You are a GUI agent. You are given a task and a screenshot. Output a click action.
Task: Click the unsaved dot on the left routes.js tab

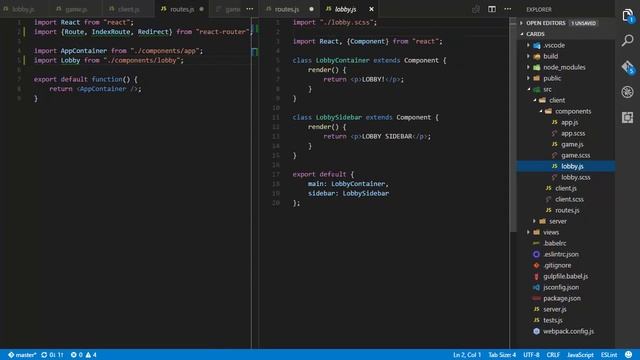(x=202, y=9)
